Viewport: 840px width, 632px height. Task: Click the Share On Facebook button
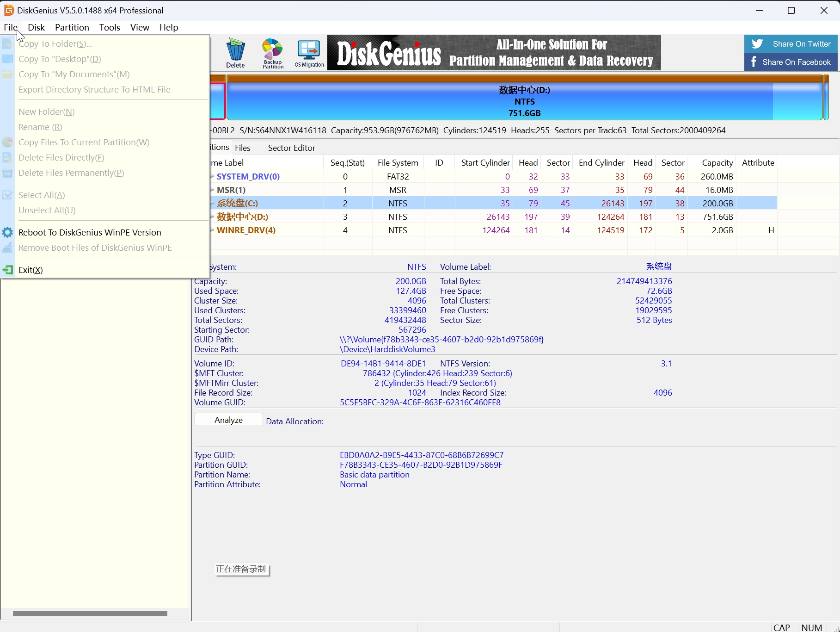pyautogui.click(x=791, y=62)
